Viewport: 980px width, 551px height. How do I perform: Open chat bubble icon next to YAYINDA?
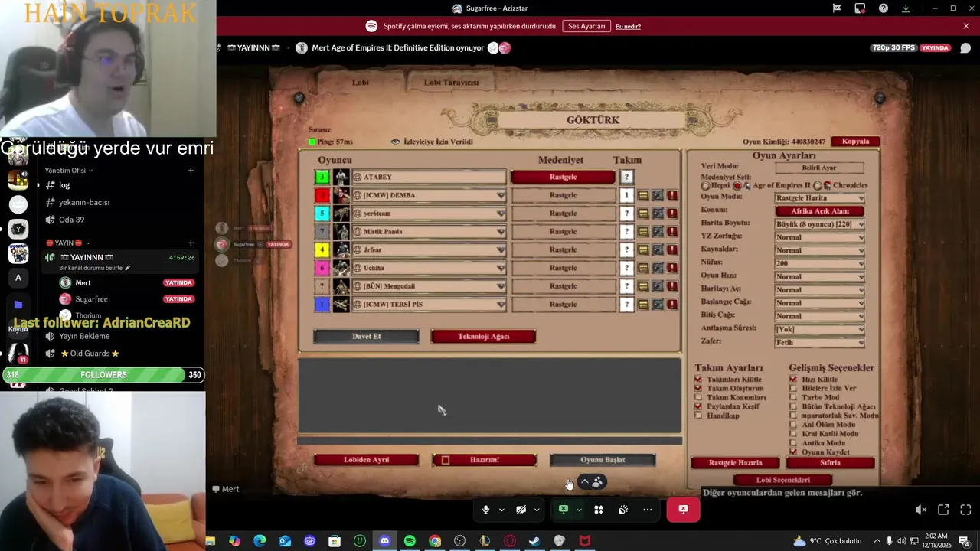[x=965, y=48]
